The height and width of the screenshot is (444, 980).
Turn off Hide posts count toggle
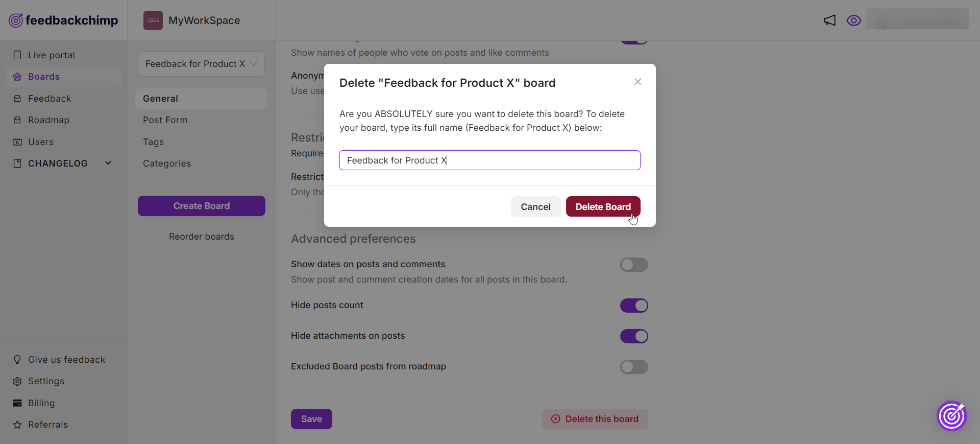click(x=634, y=306)
